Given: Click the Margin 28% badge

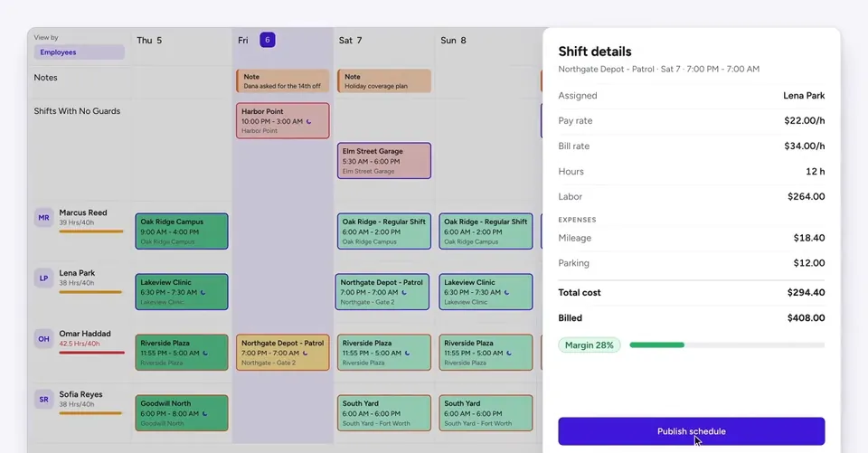Looking at the screenshot, I should (x=589, y=345).
